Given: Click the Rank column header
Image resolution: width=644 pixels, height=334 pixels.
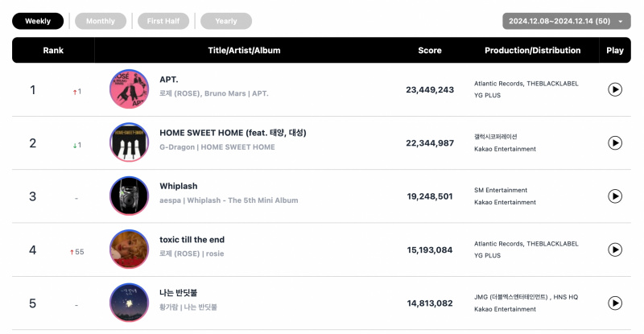Looking at the screenshot, I should 53,51.
